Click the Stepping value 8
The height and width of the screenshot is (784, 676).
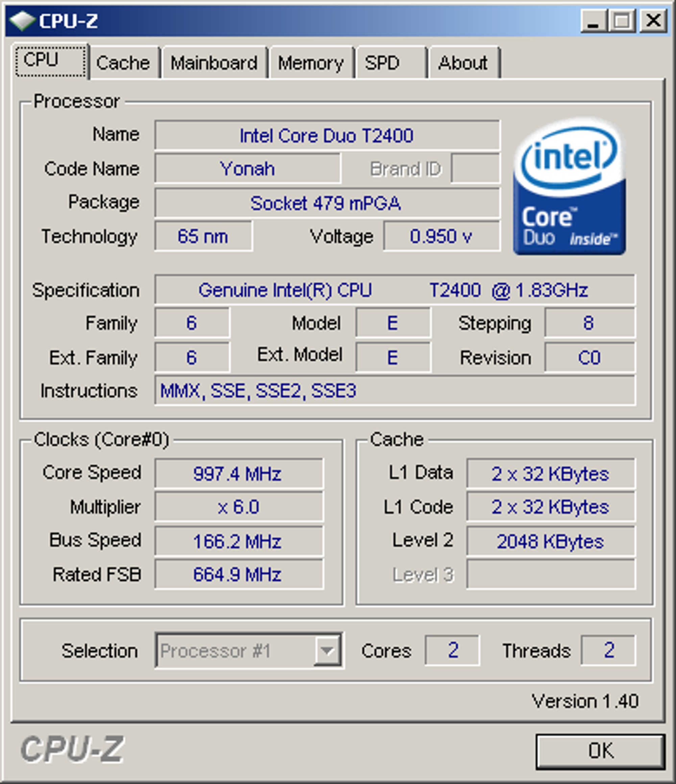click(x=589, y=323)
